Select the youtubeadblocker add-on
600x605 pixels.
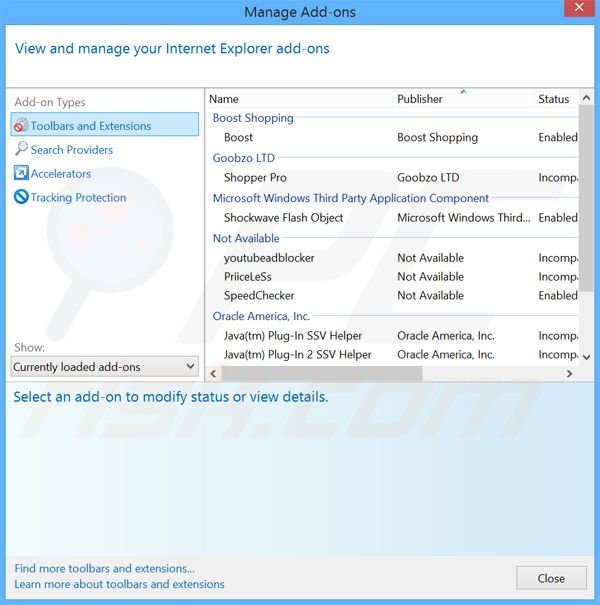(394, 258)
